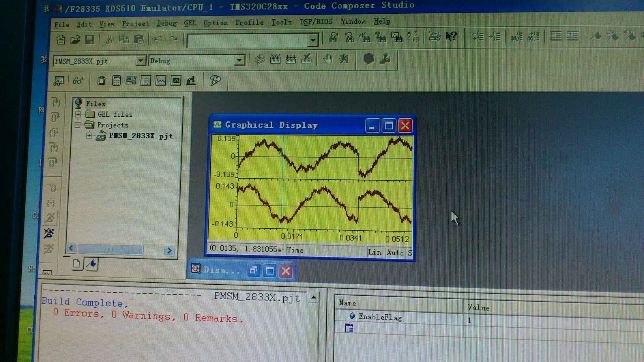Click the Auto status field in Graphical Display
Screen dimensions: 644x362
395,253
